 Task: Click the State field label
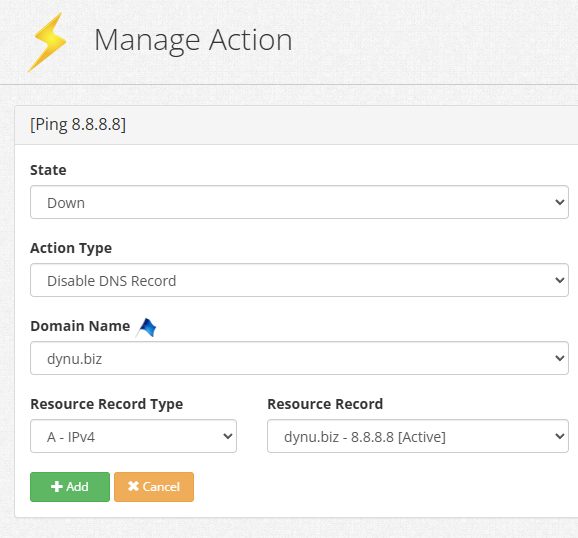[x=48, y=170]
